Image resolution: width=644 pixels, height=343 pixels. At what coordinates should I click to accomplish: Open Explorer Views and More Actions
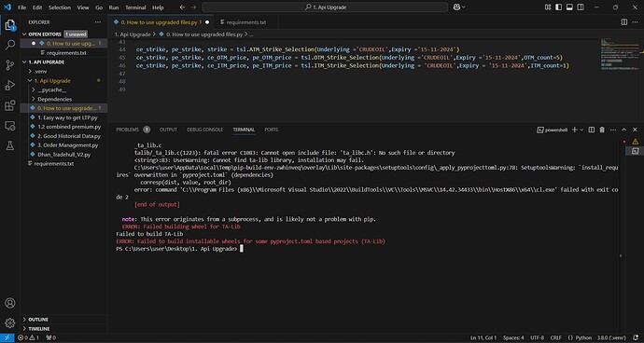(x=98, y=22)
